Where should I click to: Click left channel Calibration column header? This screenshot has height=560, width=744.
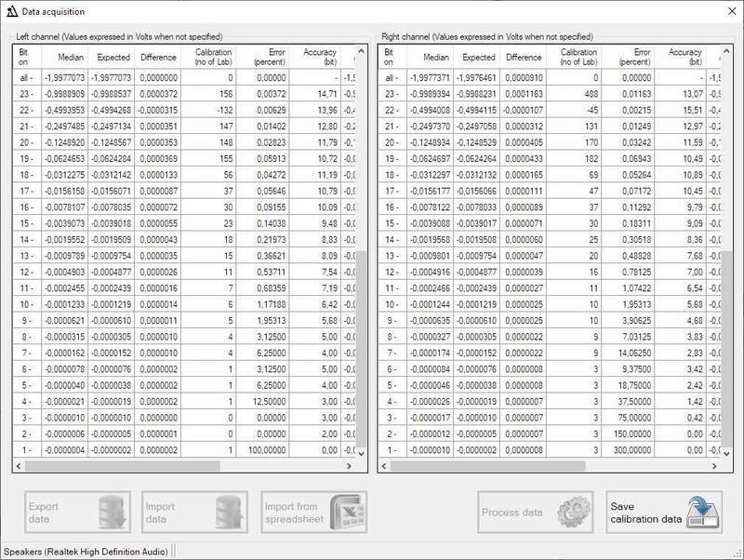click(x=212, y=58)
